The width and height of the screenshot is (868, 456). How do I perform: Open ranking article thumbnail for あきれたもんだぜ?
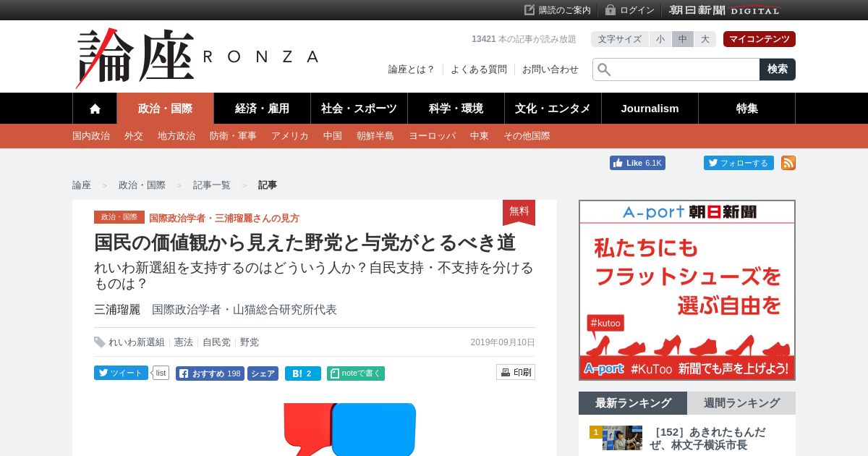[x=622, y=438]
